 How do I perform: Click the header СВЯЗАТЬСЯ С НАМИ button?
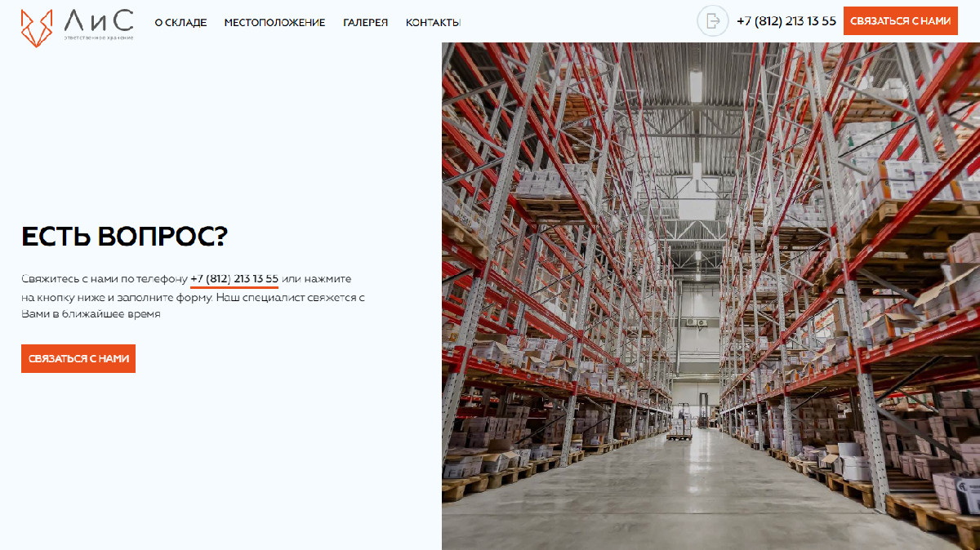(901, 21)
